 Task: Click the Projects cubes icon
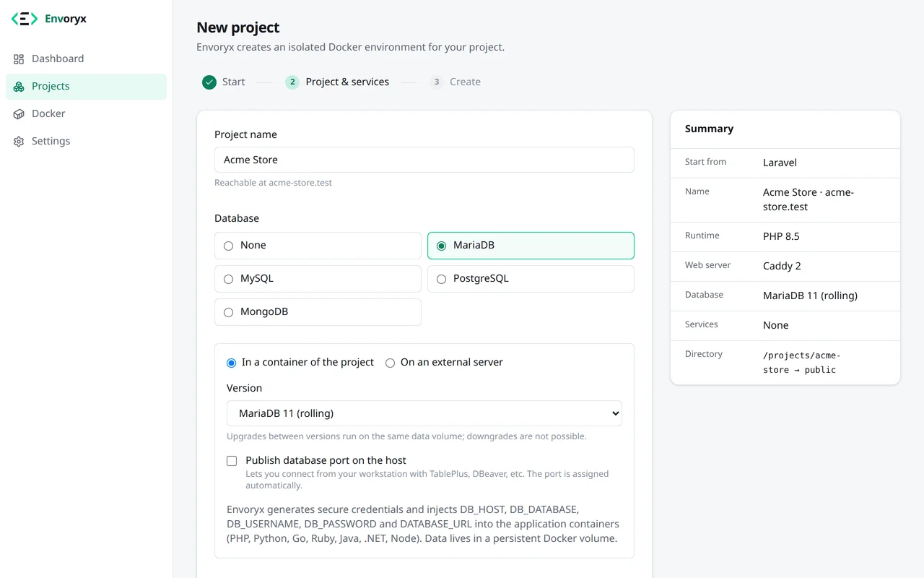pos(19,87)
